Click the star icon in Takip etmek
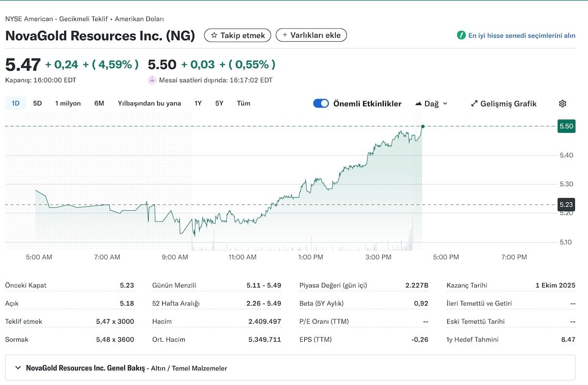 [x=214, y=35]
